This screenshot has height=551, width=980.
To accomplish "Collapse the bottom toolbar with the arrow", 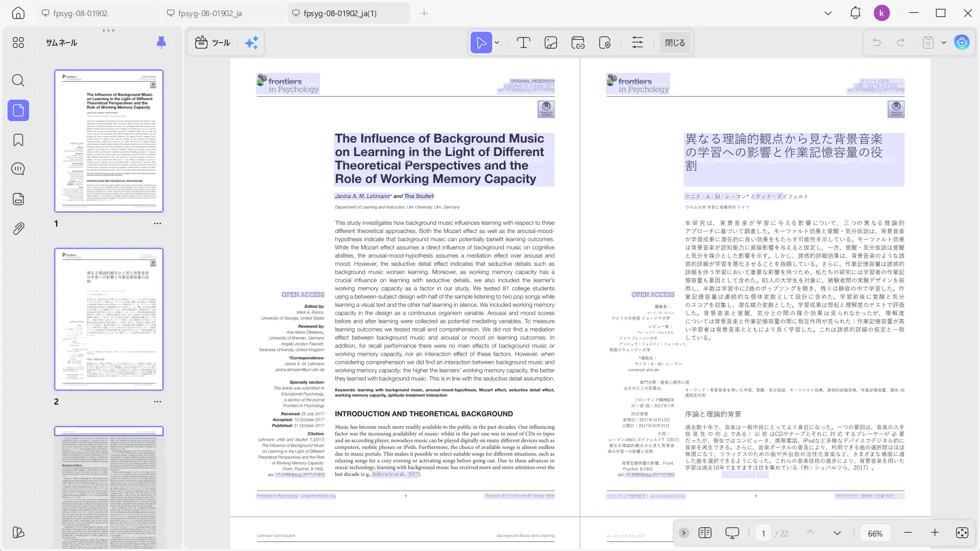I will (x=684, y=533).
